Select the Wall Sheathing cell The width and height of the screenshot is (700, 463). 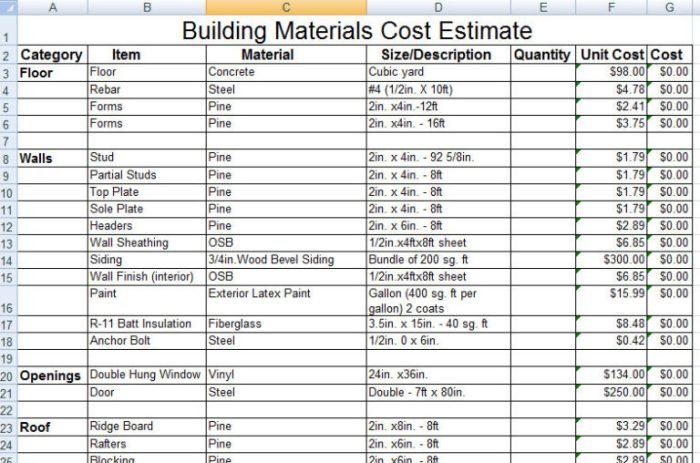tap(147, 243)
